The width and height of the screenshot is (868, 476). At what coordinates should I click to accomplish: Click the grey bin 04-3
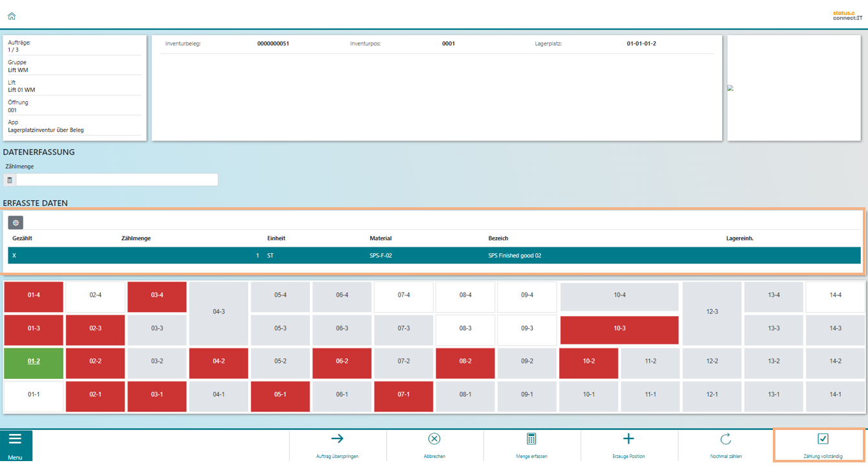219,312
